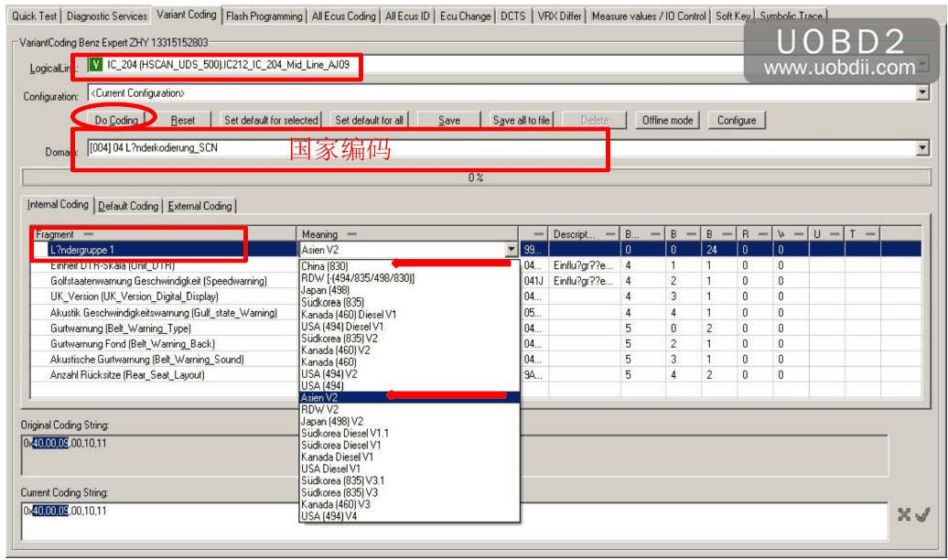
Task: Open the VRX Differ tab
Action: coord(559,16)
